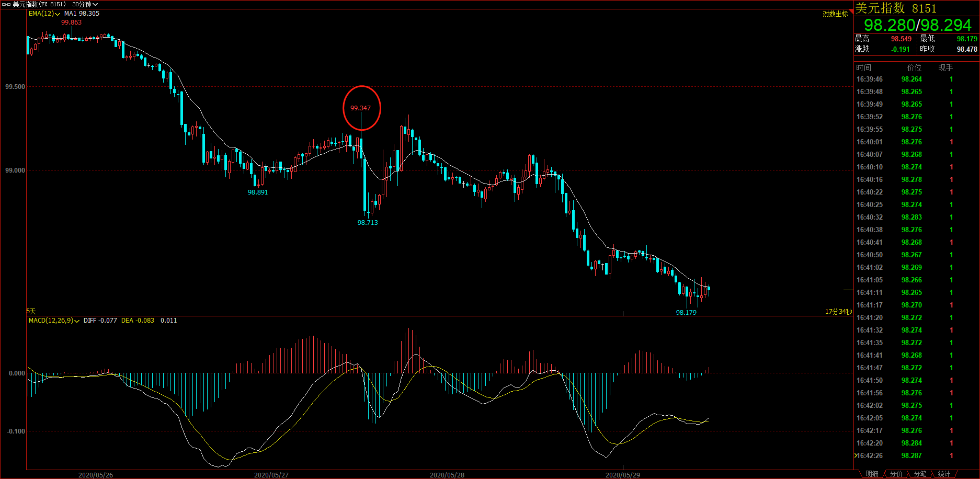Click the 2020/05/28 date marker
This screenshot has height=479, width=980.
(447, 475)
